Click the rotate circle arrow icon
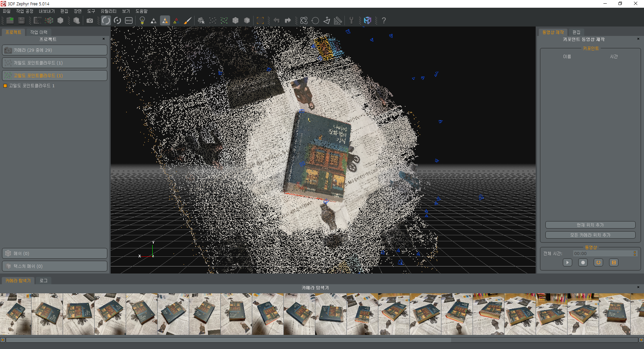Image resolution: width=644 pixels, height=349 pixels. [x=315, y=20]
